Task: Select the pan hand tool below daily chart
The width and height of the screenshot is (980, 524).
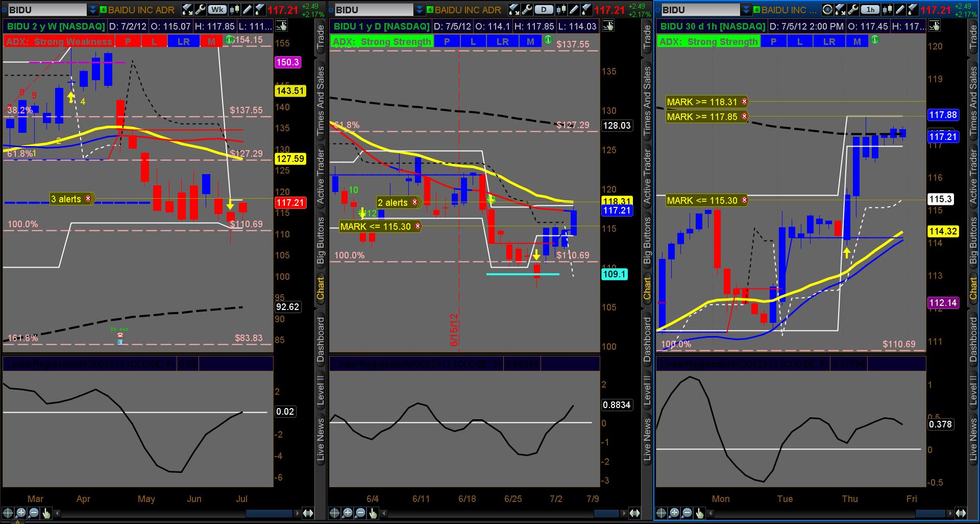Action: [x=373, y=513]
